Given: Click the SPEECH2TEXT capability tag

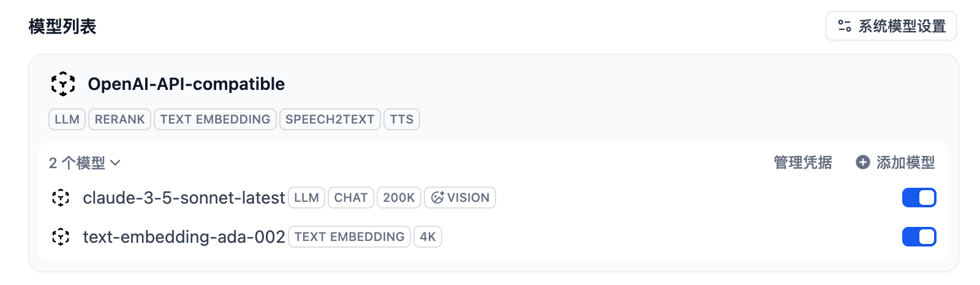Looking at the screenshot, I should [x=330, y=119].
